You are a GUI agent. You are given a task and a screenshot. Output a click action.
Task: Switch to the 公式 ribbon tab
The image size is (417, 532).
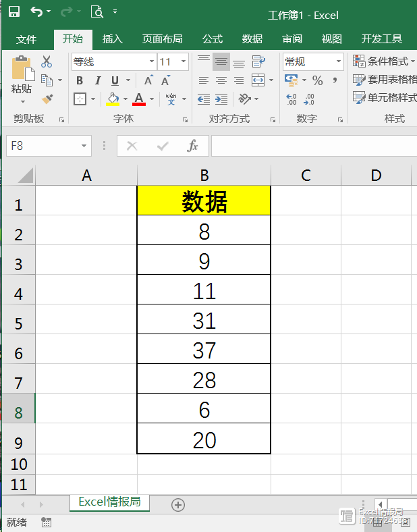tap(213, 39)
